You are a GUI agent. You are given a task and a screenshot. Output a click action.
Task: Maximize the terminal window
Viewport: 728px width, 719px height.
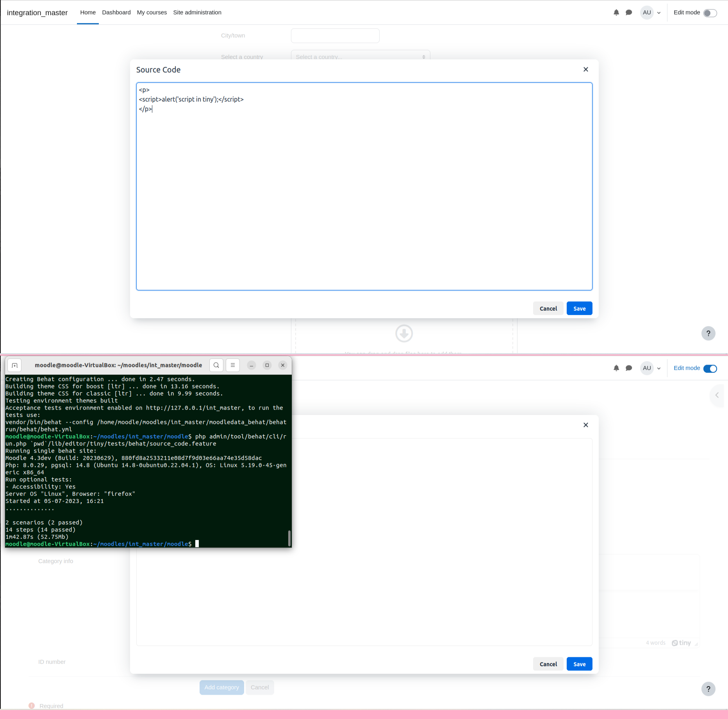click(267, 365)
